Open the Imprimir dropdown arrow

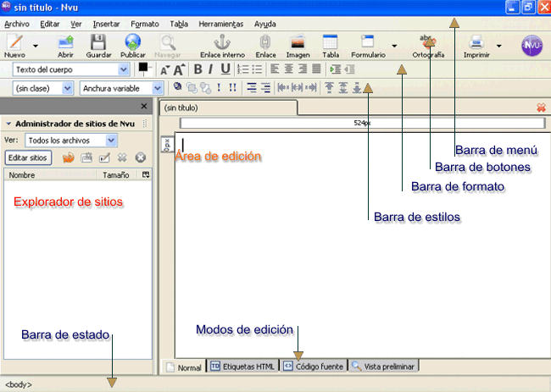click(498, 46)
